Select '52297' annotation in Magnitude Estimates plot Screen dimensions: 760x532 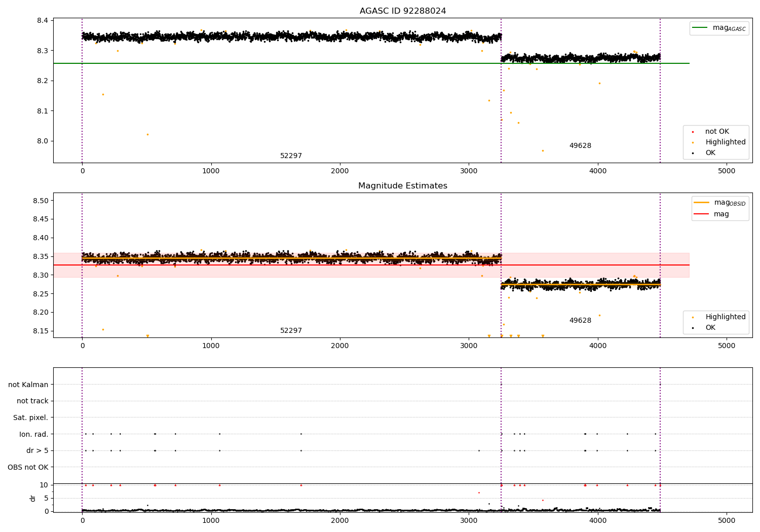point(291,331)
